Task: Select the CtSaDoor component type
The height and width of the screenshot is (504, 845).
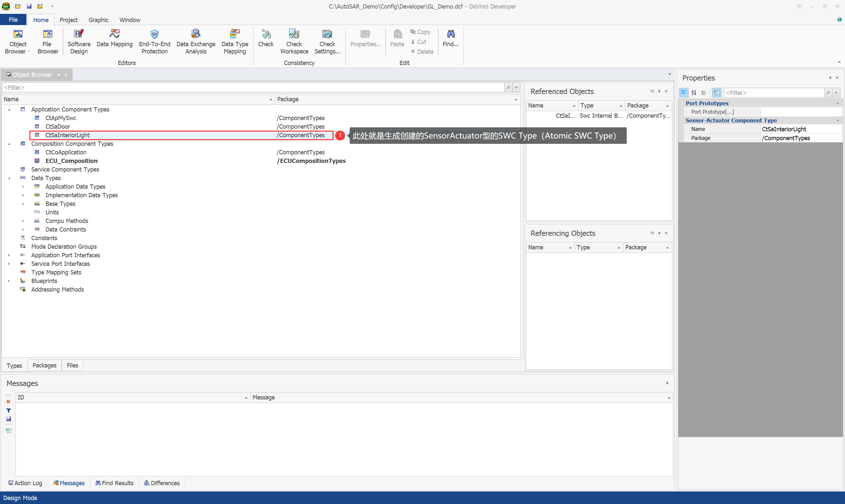Action: tap(58, 127)
